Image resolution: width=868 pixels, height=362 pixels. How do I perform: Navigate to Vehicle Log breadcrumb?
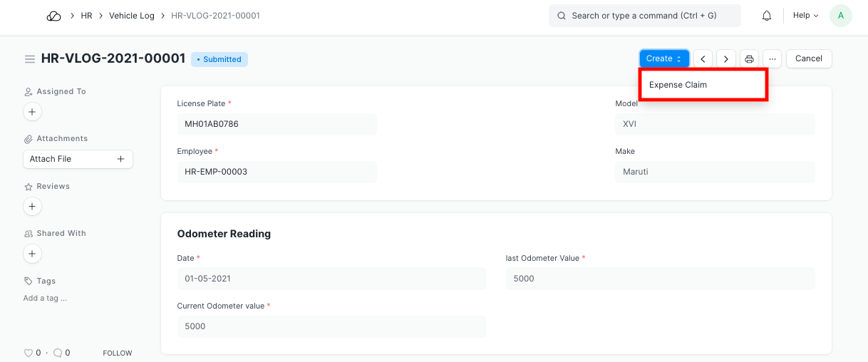(x=132, y=16)
